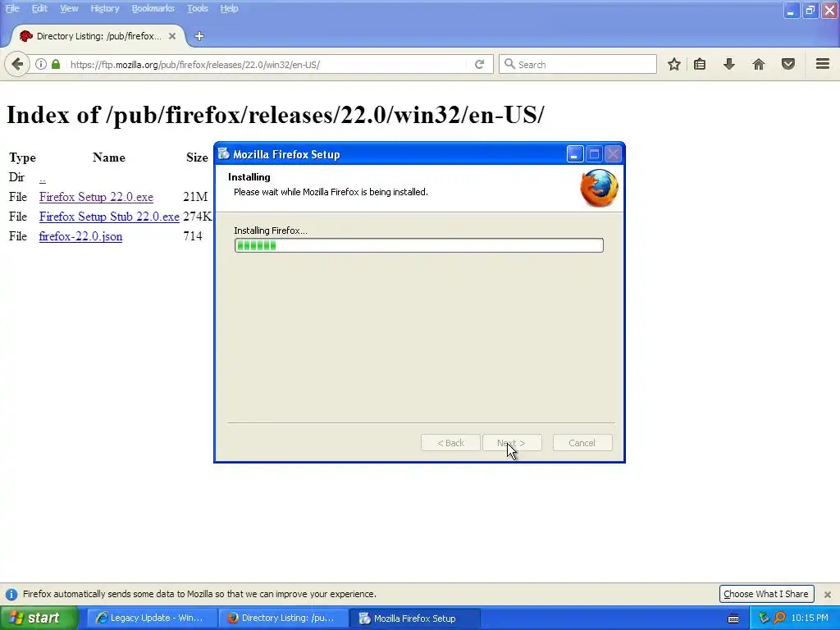Viewport: 840px width, 630px height.
Task: Click the setup icon in dialog title bar
Action: (223, 154)
